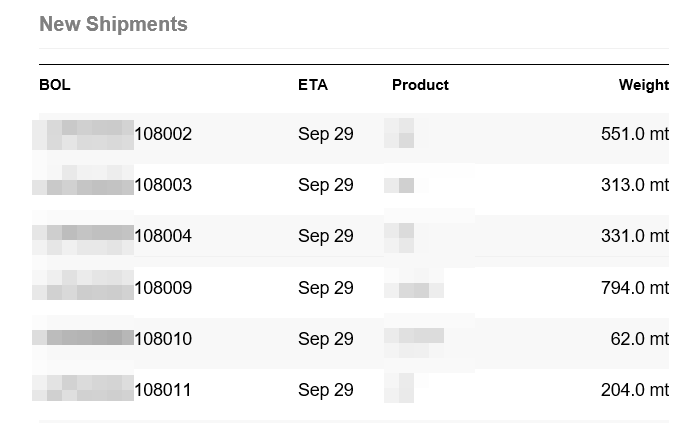695x423 pixels.
Task: Select the Product column header
Action: coord(420,85)
